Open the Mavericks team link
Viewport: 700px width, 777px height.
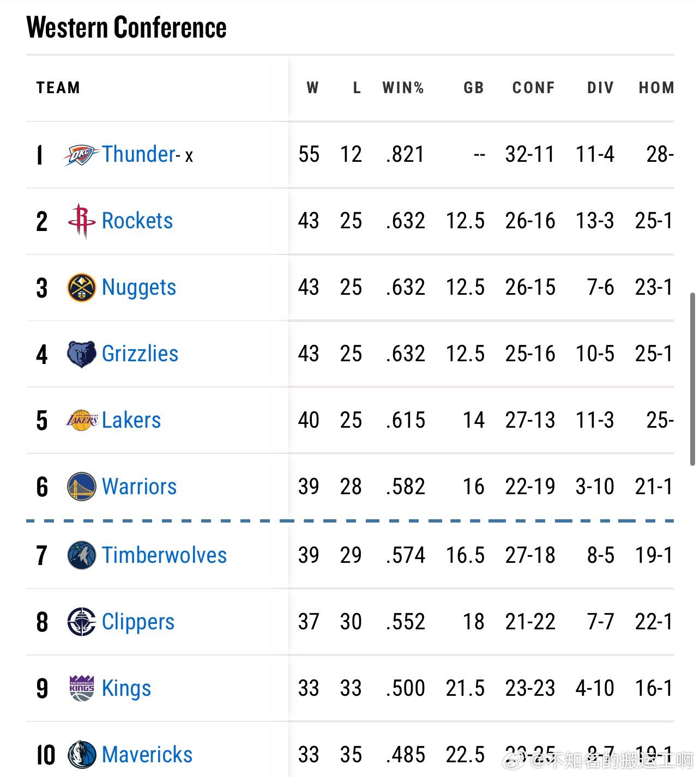pos(147,755)
